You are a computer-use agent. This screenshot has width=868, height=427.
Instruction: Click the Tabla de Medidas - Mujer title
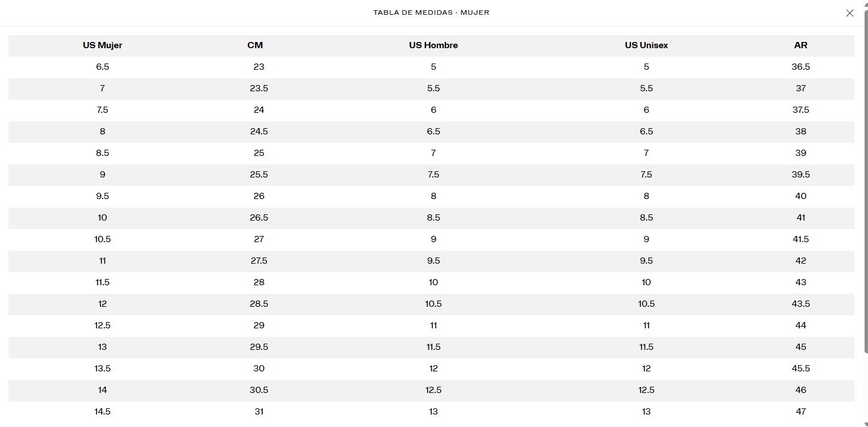pyautogui.click(x=431, y=12)
